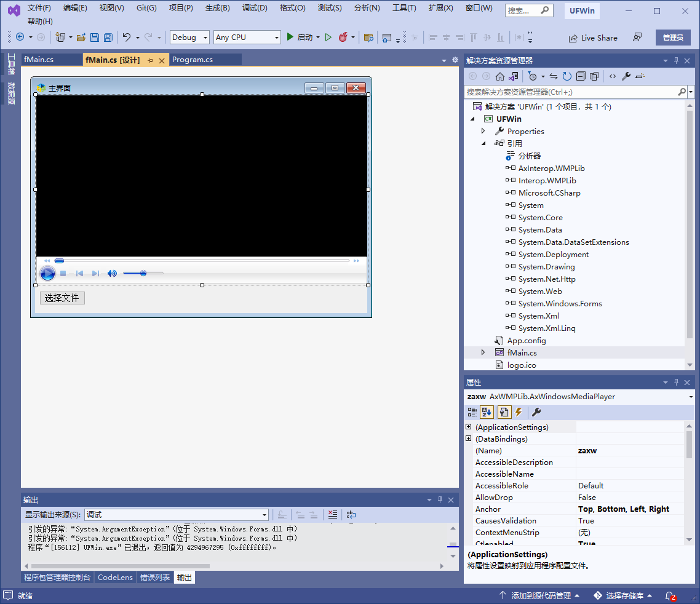Click the Find in Files folder icon
Image resolution: width=700 pixels, height=604 pixels.
368,38
